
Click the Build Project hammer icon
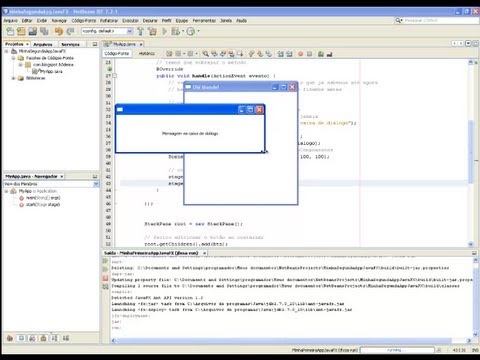point(141,31)
